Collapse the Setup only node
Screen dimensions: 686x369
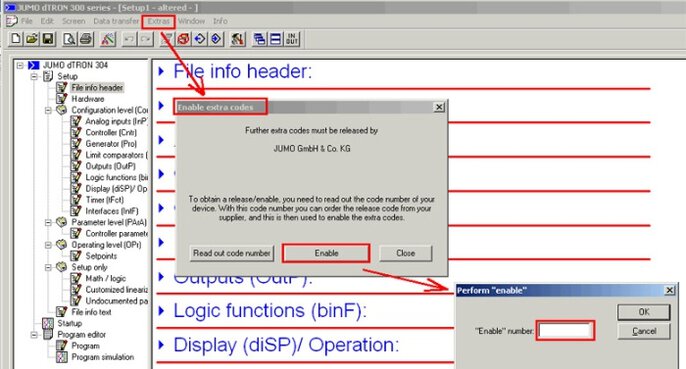point(48,267)
